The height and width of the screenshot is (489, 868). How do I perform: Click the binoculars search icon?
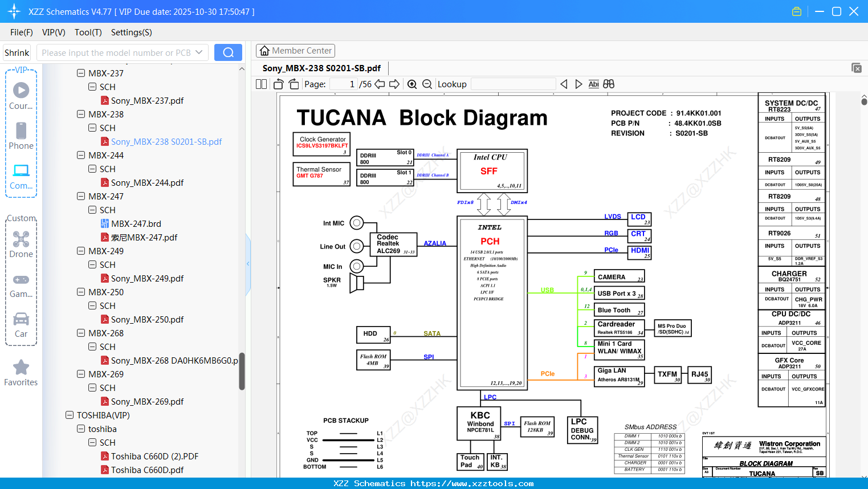609,84
